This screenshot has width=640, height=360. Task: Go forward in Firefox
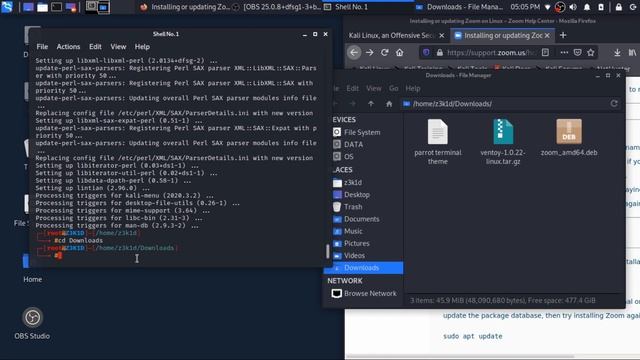pos(369,52)
